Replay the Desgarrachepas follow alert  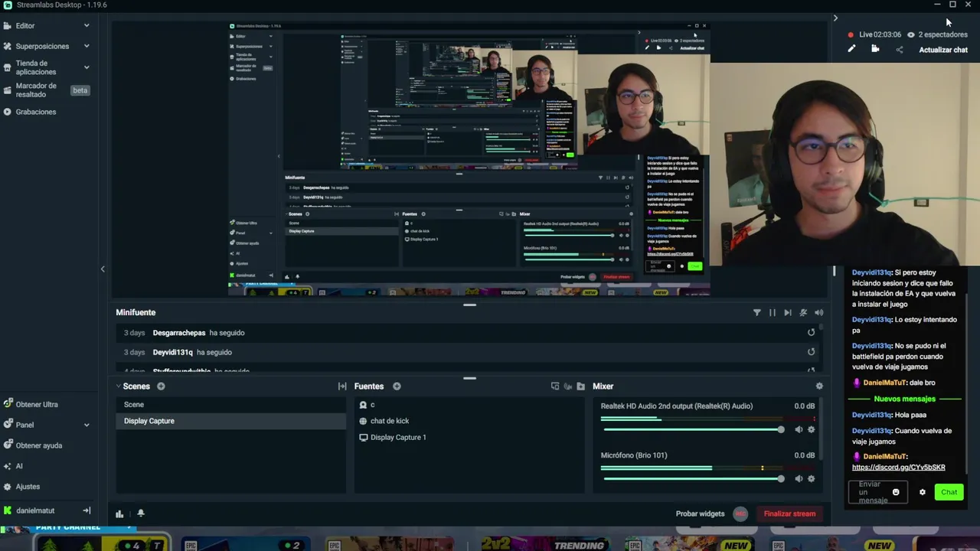tap(811, 332)
